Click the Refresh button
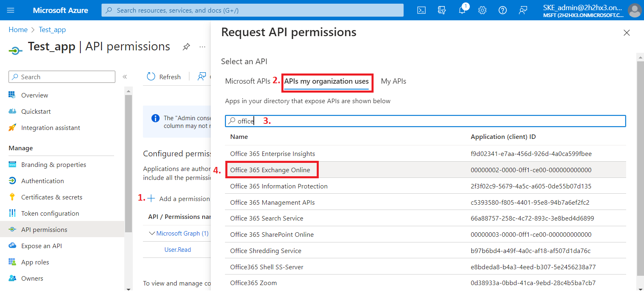The height and width of the screenshot is (292, 644). coord(164,77)
